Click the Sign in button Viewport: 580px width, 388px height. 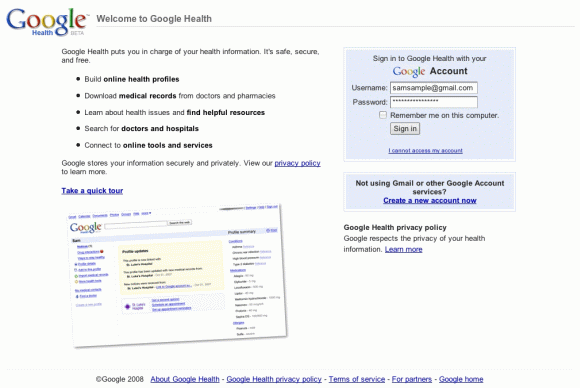coord(405,129)
